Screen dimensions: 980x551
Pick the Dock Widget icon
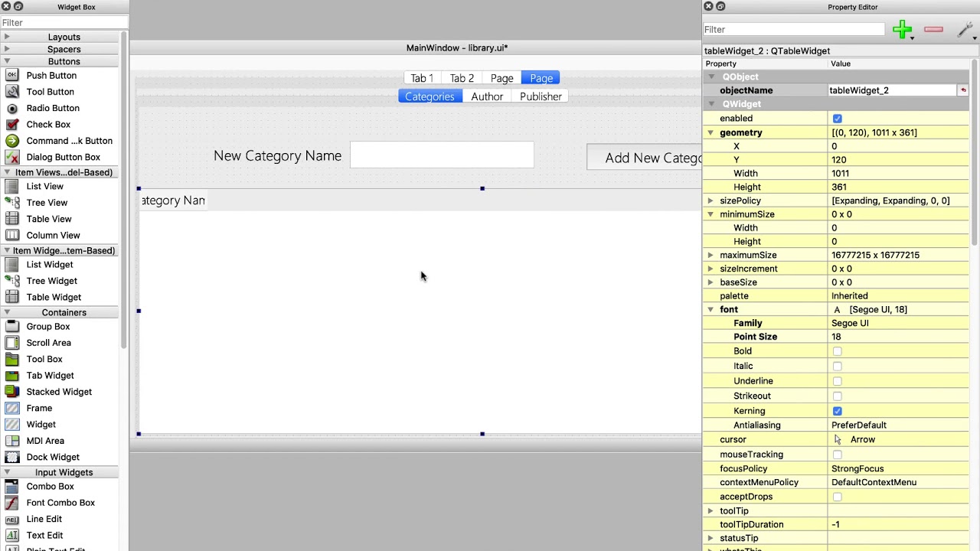(12, 458)
